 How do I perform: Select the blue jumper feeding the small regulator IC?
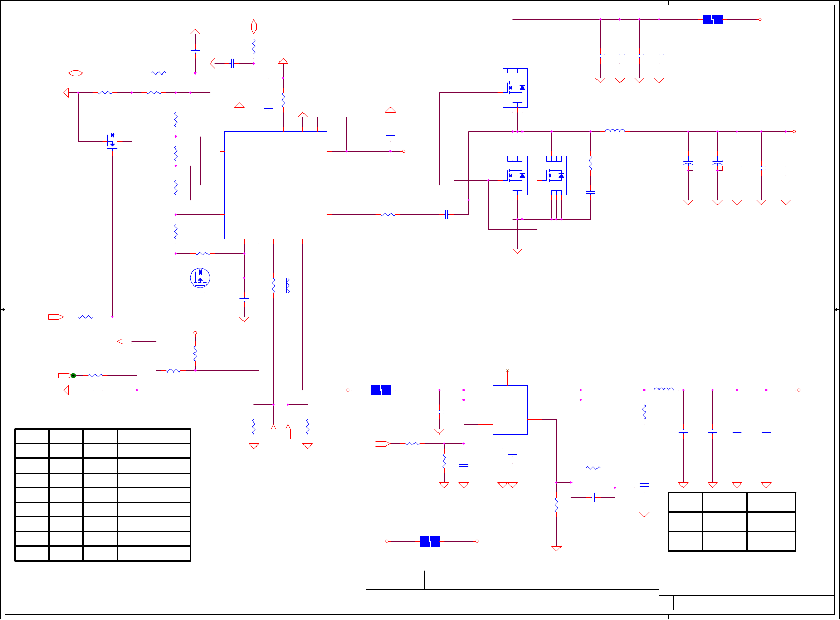(x=381, y=390)
